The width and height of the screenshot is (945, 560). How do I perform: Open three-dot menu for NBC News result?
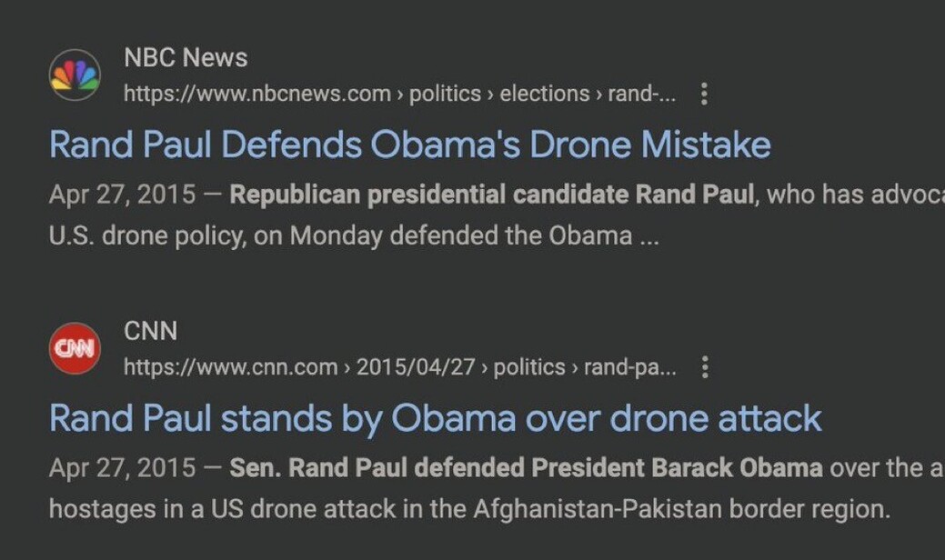[x=704, y=94]
